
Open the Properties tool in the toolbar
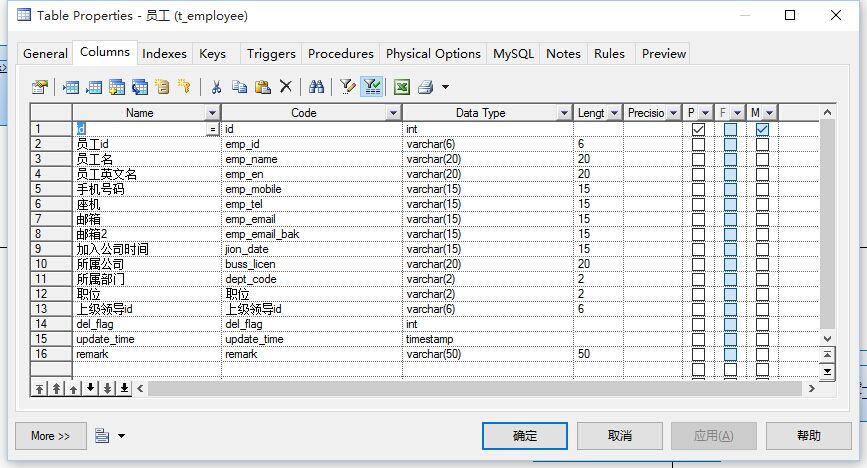pyautogui.click(x=40, y=87)
